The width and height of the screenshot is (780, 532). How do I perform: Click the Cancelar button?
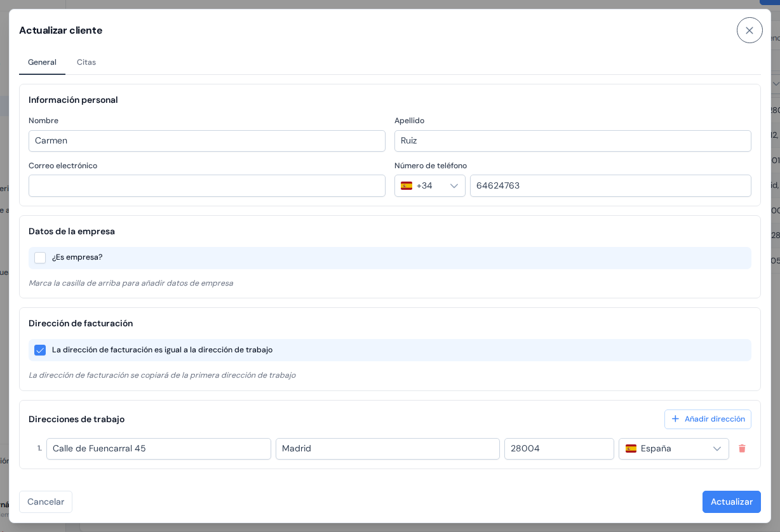click(46, 502)
